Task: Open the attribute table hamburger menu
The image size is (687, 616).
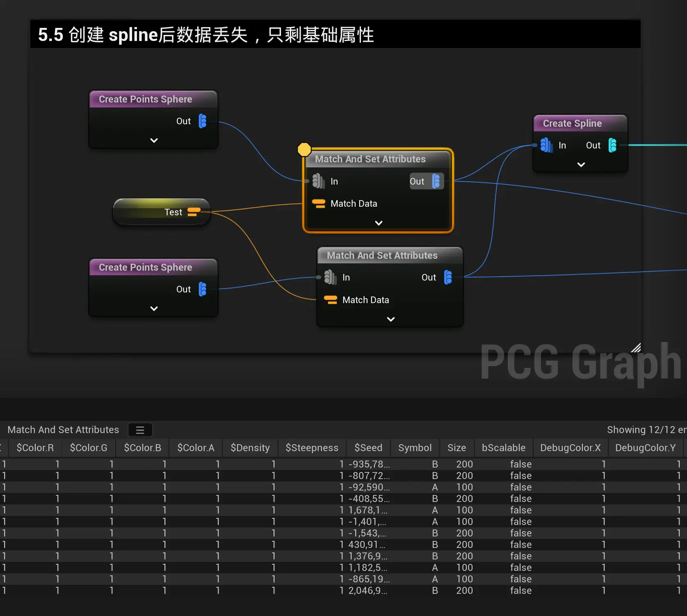Action: [140, 430]
